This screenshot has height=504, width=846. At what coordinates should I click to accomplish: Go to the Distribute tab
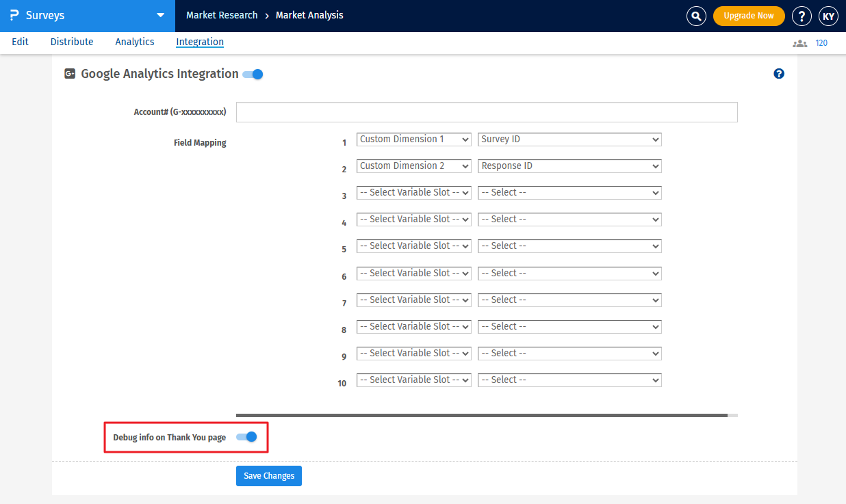point(72,42)
